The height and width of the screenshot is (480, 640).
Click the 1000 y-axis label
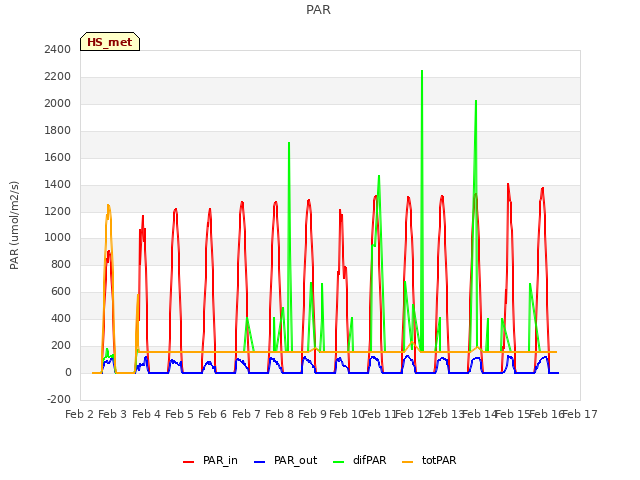point(58,238)
